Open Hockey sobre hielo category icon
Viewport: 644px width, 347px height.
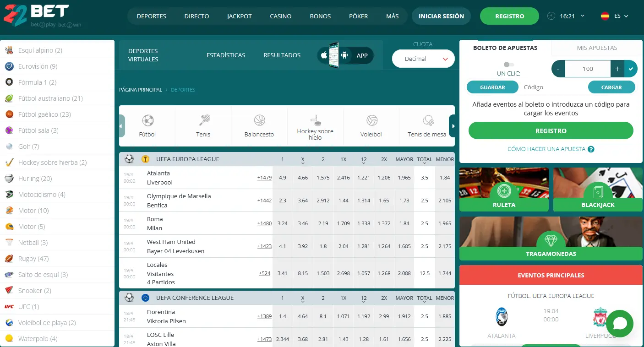point(315,120)
